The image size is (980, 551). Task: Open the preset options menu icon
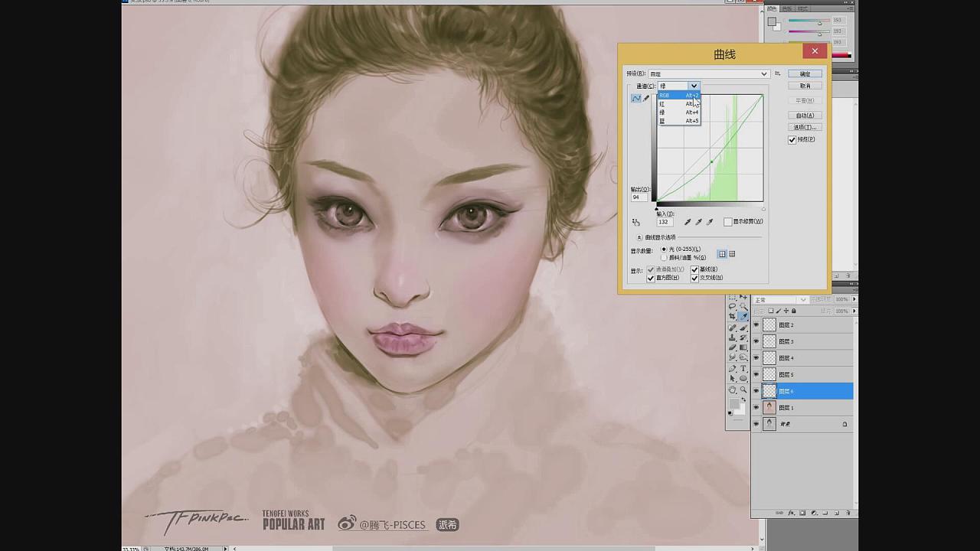click(777, 73)
